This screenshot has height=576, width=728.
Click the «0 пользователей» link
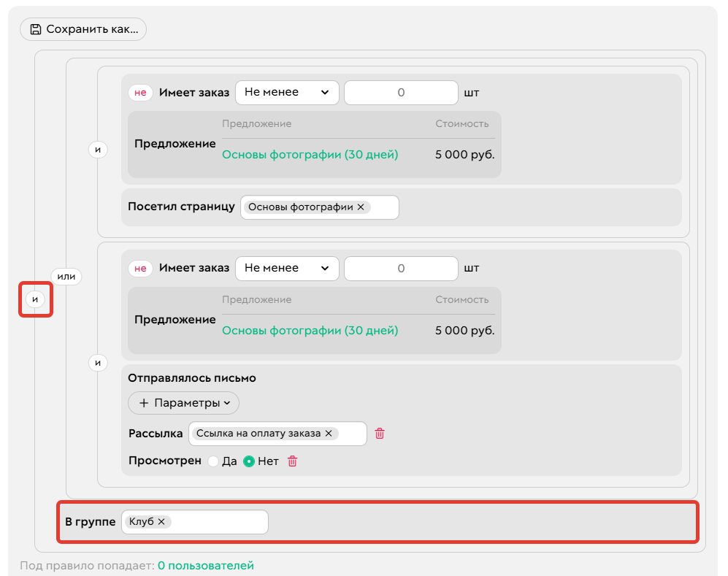(x=207, y=565)
